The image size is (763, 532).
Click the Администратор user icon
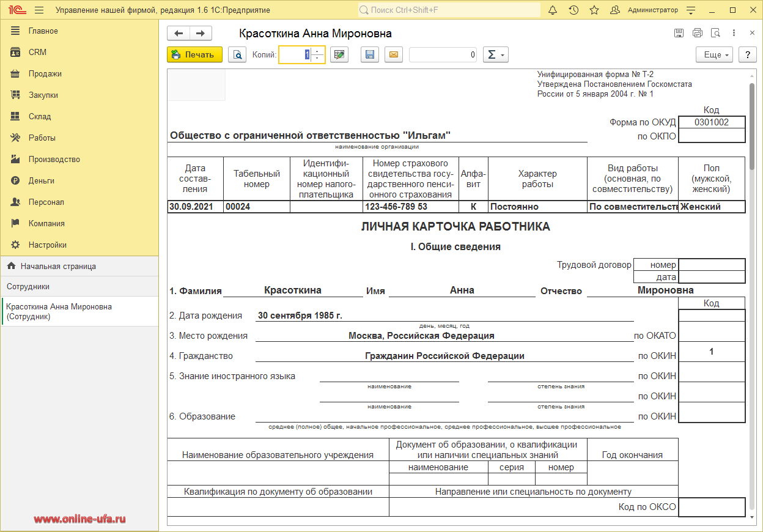pyautogui.click(x=616, y=10)
